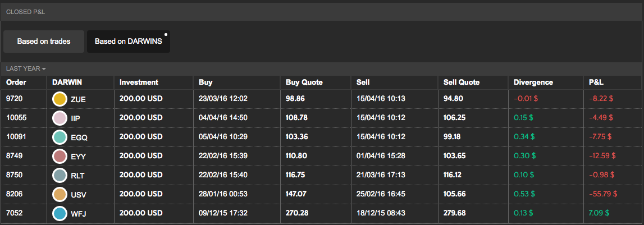Click the pale pink IIP DARWIN icon
This screenshot has width=644, height=225.
pos(60,118)
